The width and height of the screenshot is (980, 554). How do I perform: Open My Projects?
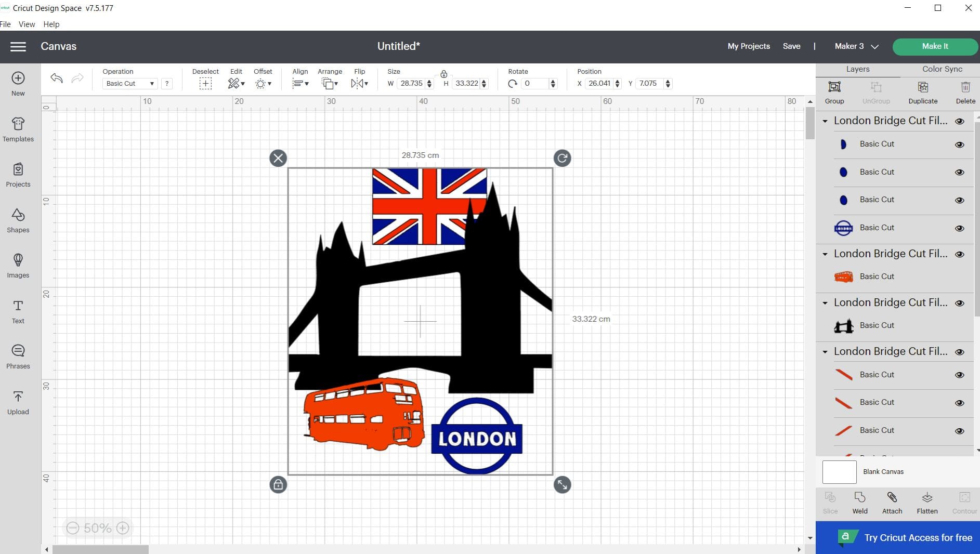click(x=749, y=46)
